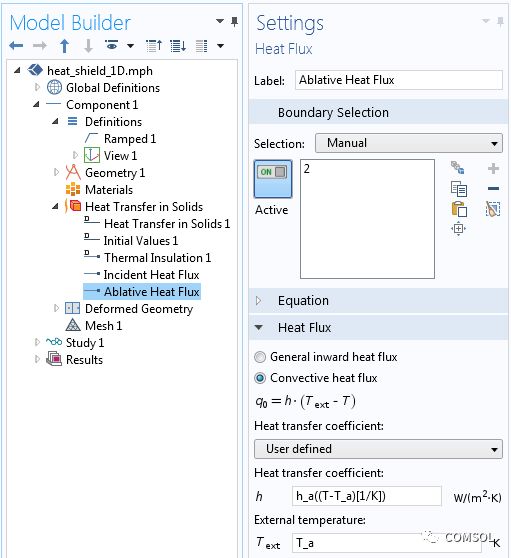Click the Deformed Geometry icon
The height and width of the screenshot is (558, 511).
pyautogui.click(x=73, y=308)
